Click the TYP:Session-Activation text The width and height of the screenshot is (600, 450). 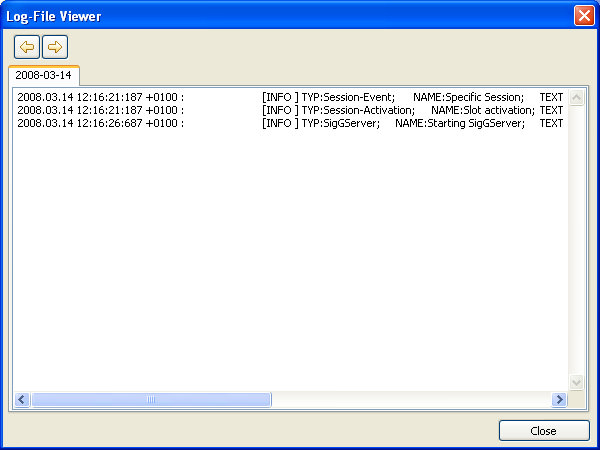point(358,110)
